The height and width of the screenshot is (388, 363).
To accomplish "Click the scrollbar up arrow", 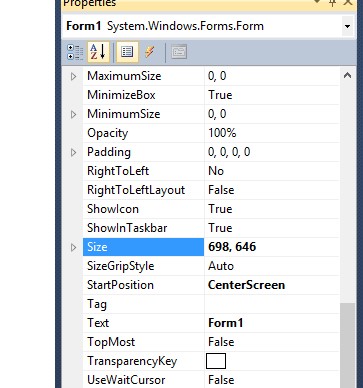I will click(x=347, y=76).
